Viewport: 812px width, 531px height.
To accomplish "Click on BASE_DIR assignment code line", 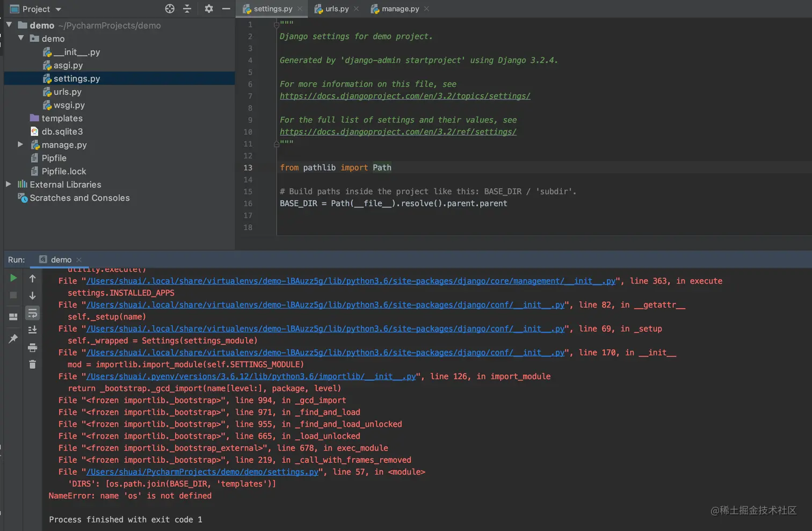I will (x=394, y=203).
